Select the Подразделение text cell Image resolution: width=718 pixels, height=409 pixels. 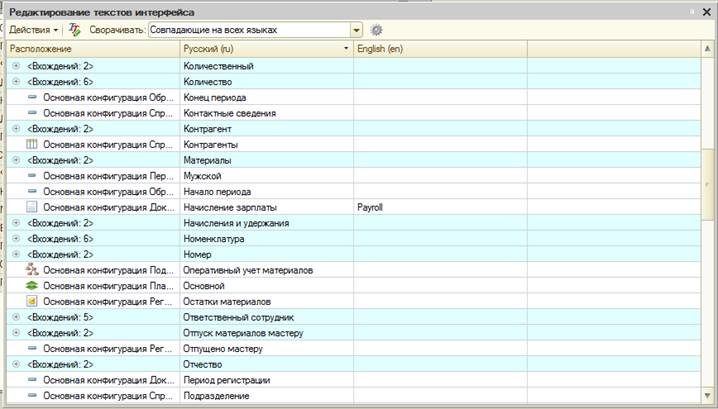[267, 396]
